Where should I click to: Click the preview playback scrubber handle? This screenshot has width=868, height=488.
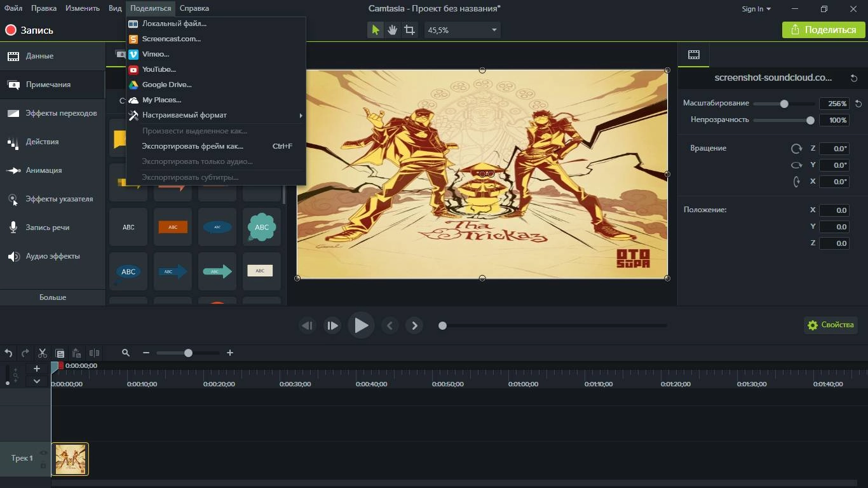pos(442,325)
